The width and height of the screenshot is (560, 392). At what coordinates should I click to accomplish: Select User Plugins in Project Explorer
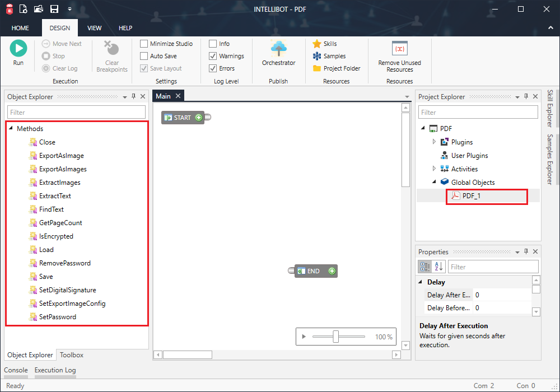[x=469, y=156]
